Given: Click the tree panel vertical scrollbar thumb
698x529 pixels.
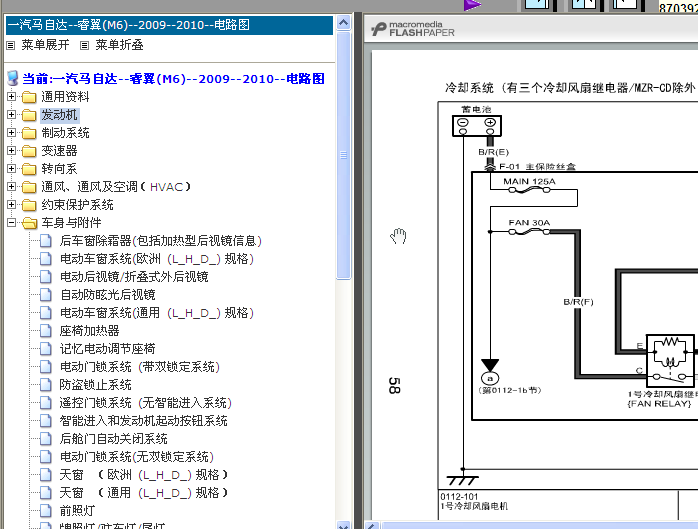Looking at the screenshot, I should (343, 155).
